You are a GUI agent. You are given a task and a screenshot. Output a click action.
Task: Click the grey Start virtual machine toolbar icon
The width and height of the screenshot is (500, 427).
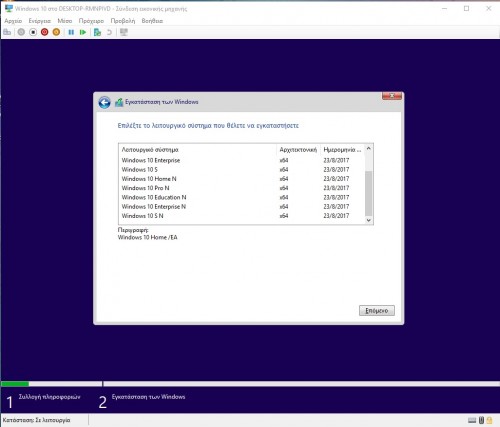coord(21,32)
